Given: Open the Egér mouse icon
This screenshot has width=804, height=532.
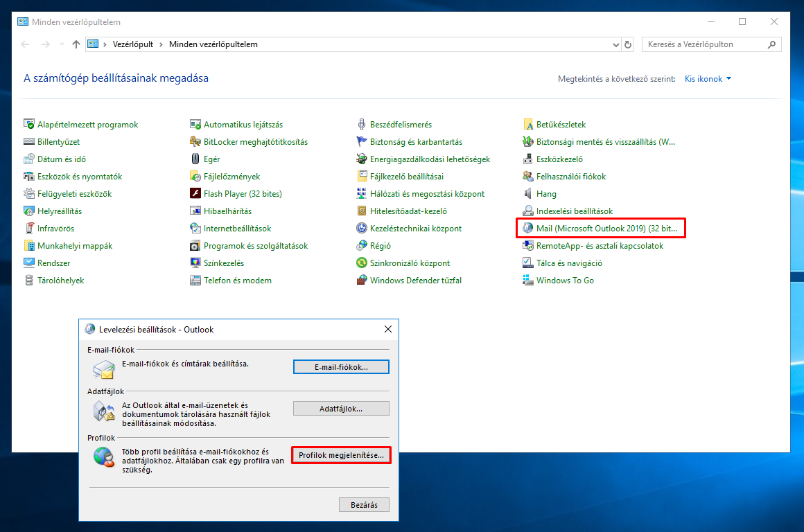Looking at the screenshot, I should click(x=195, y=159).
